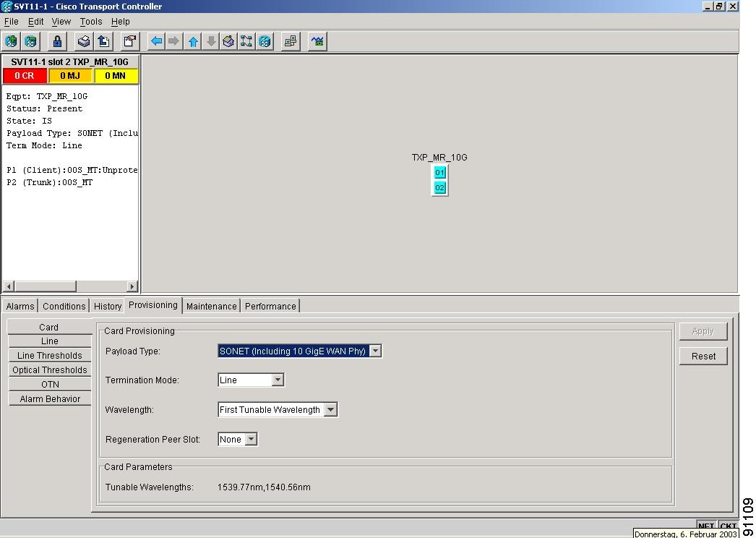Open the Line subtab
The width and height of the screenshot is (756, 538).
50,341
